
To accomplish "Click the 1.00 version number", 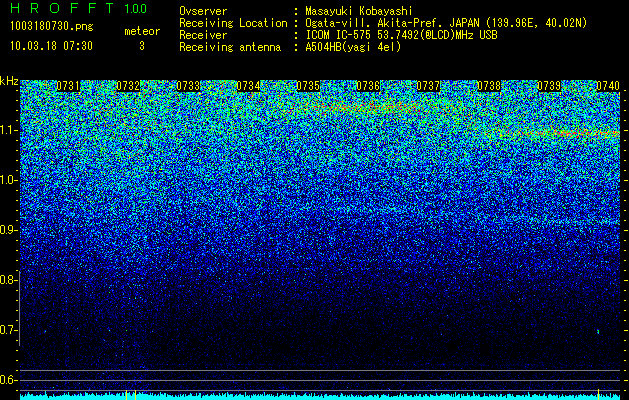I will [x=136, y=8].
